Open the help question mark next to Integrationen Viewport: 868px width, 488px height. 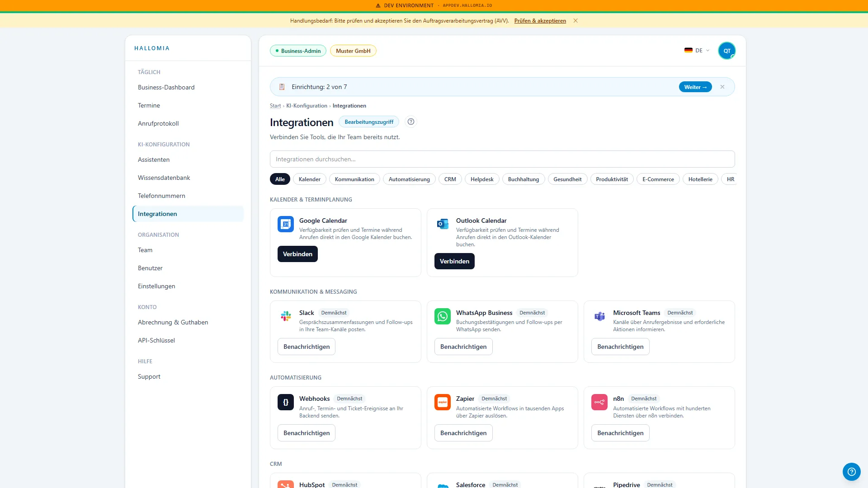point(411,122)
